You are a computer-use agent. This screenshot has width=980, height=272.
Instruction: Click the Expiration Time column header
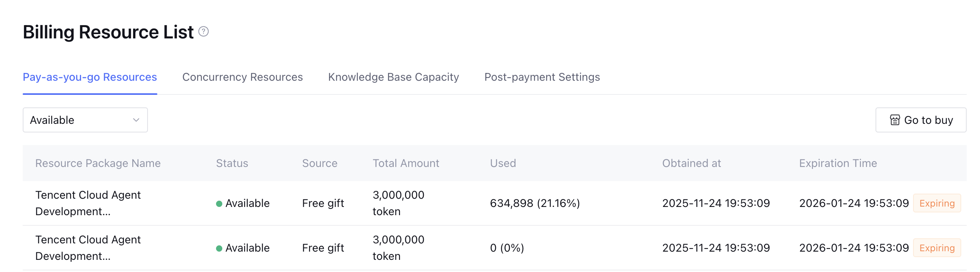click(x=838, y=163)
